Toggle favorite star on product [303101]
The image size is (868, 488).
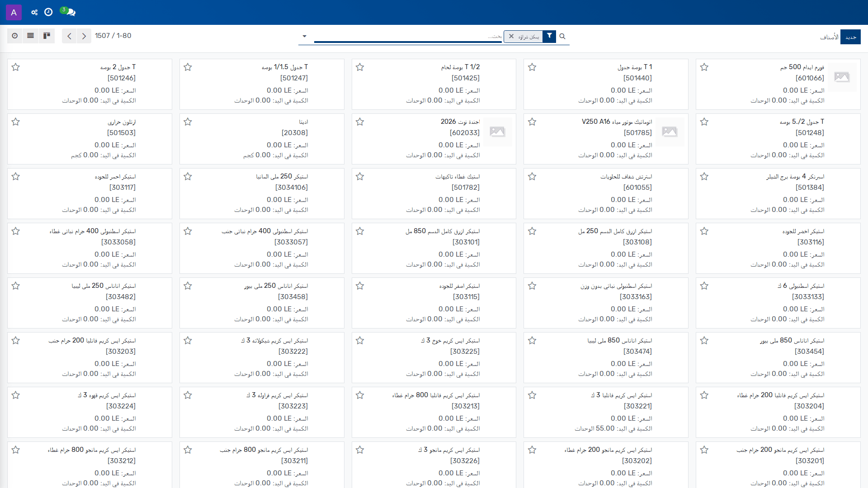tap(360, 231)
